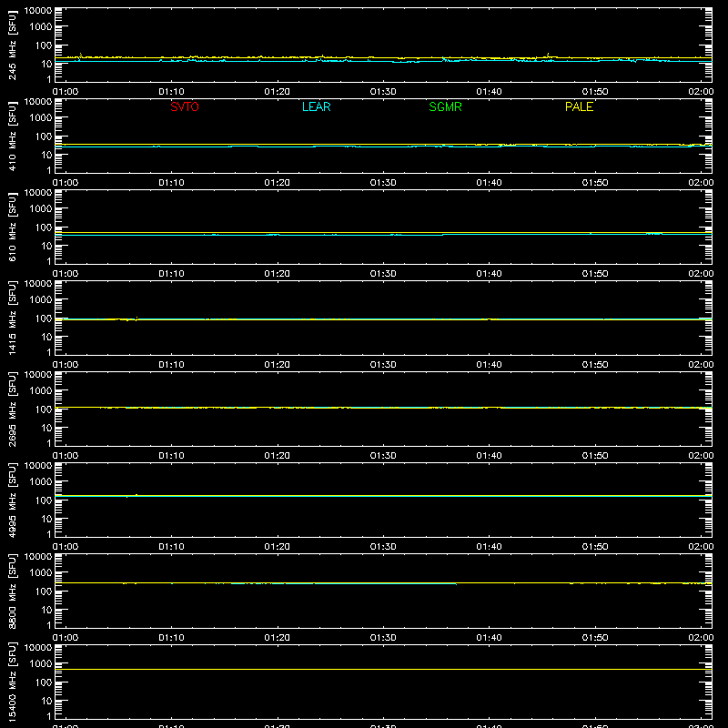The width and height of the screenshot is (728, 728).
Task: Select the 8800 MHz [SFU] axis title
Action: [13, 591]
